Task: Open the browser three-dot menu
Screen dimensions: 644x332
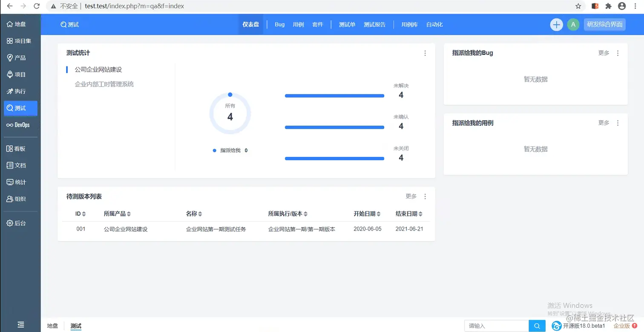Action: click(635, 6)
